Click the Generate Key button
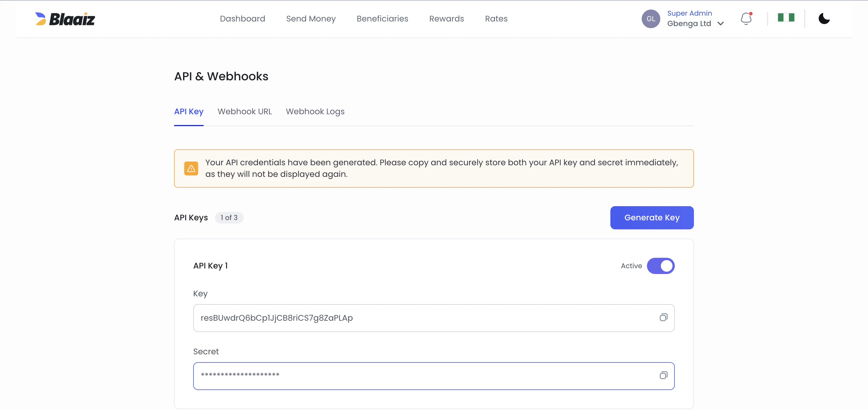The width and height of the screenshot is (868, 410). point(652,218)
